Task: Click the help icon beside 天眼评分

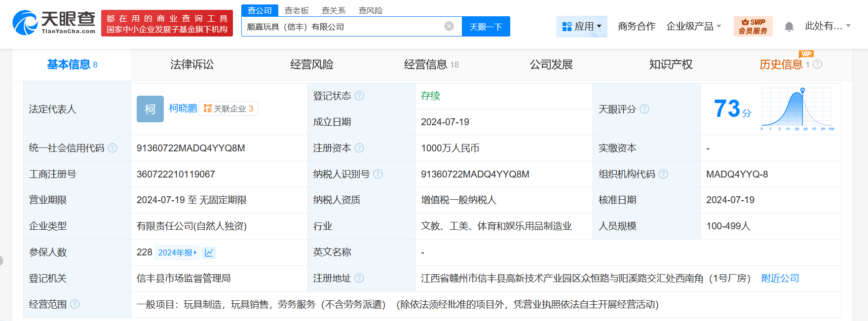Action: coord(644,109)
